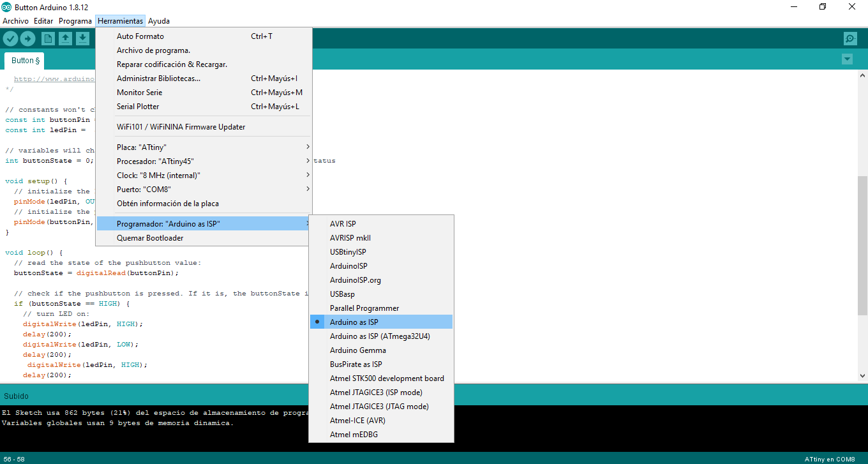This screenshot has height=464, width=868.
Task: Click the "digitalWrite(ledPin, LOW);" code line
Action: [80, 345]
